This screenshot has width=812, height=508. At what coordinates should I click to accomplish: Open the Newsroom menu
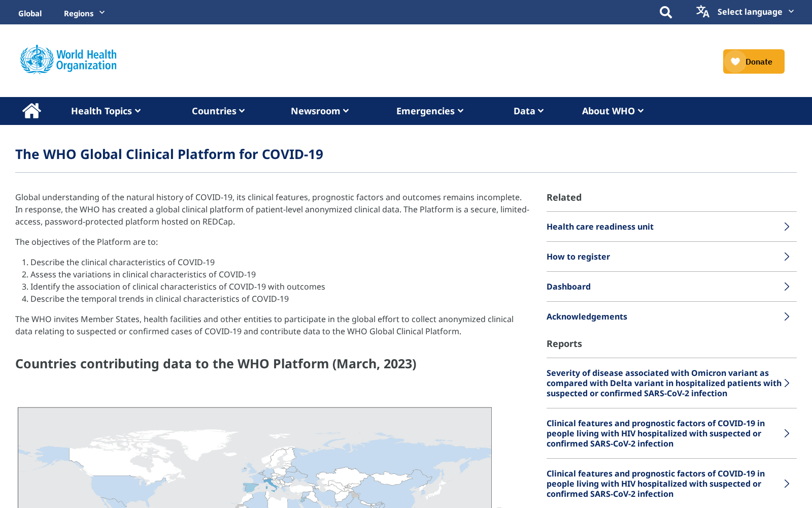point(320,111)
